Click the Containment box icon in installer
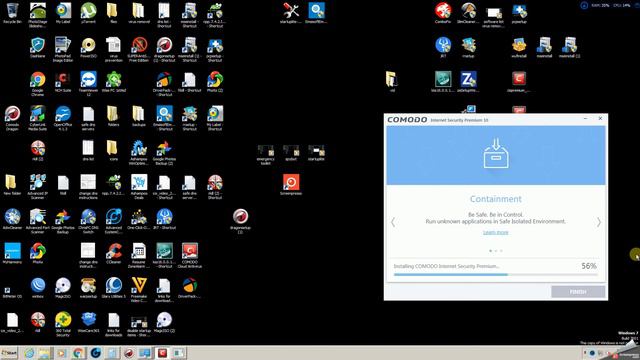The width and height of the screenshot is (640, 360). tap(496, 153)
